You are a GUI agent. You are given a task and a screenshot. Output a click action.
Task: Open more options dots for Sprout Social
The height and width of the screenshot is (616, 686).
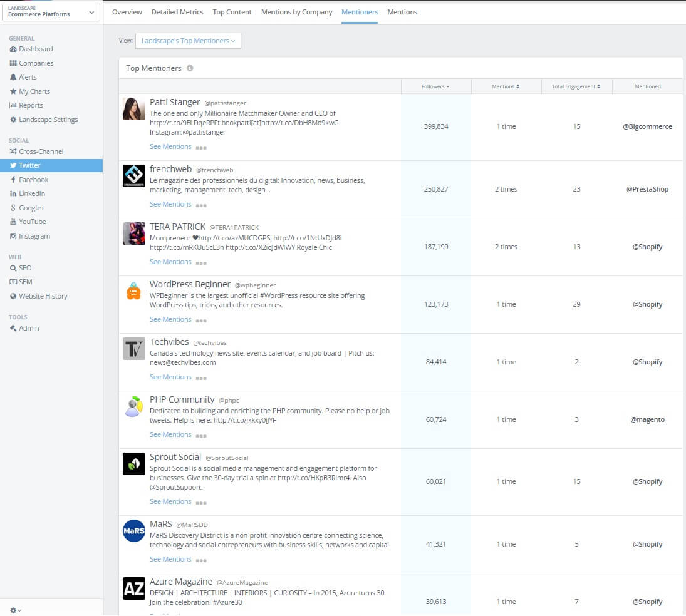point(201,503)
